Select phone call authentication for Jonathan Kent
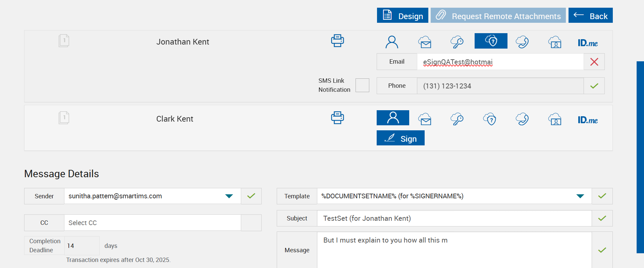Viewport: 644px width, 268px height. [522, 42]
